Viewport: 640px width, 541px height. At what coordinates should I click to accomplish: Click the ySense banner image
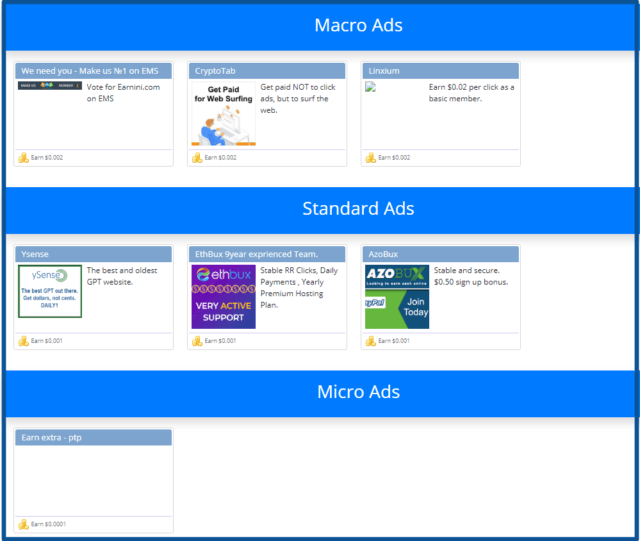[x=50, y=291]
